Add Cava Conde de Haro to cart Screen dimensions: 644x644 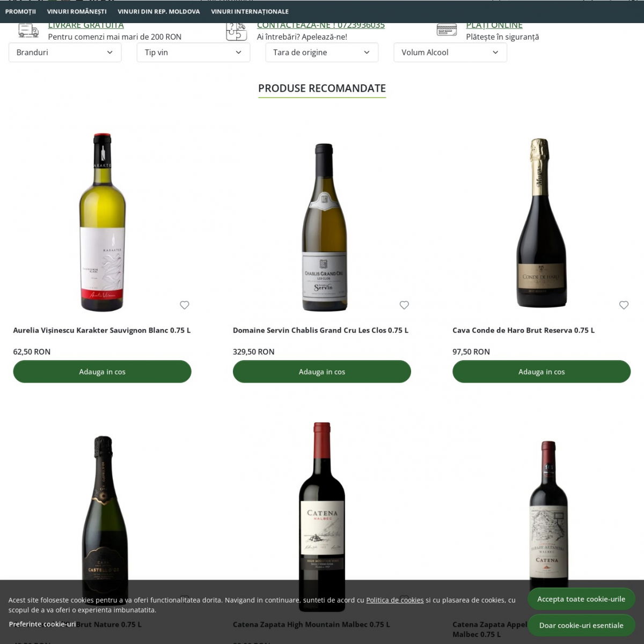coord(541,371)
